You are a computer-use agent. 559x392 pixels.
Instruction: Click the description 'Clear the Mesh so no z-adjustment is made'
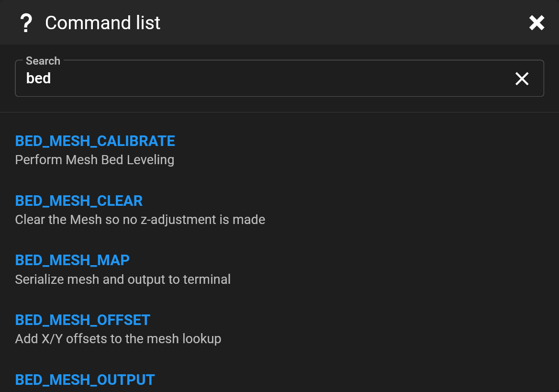(x=140, y=219)
